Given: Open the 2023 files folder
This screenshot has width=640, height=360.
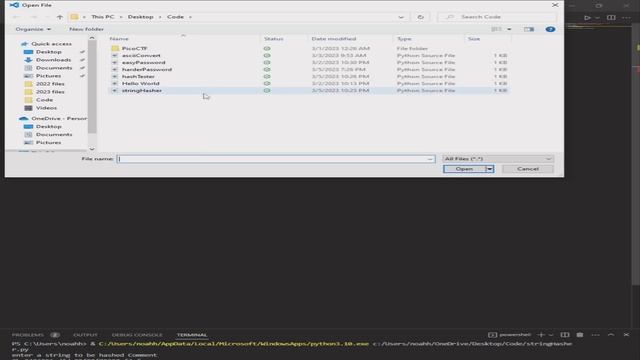Looking at the screenshot, I should coord(50,91).
